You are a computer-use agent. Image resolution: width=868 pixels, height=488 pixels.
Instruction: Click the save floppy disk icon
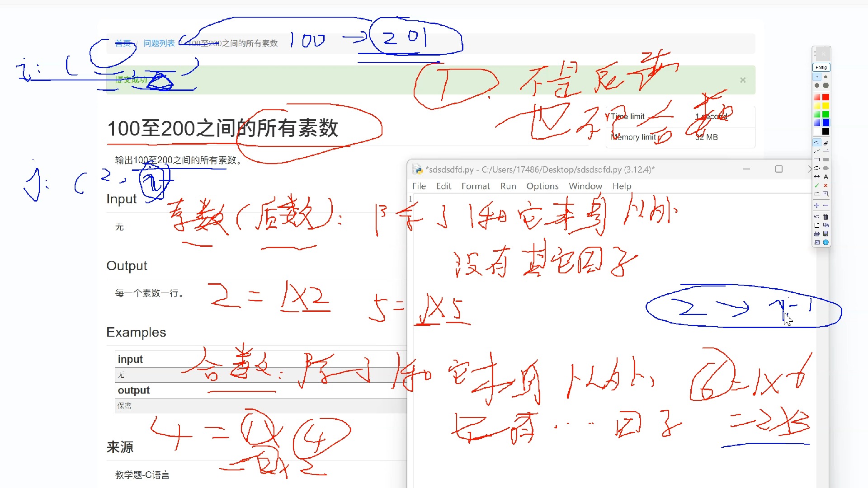click(826, 234)
